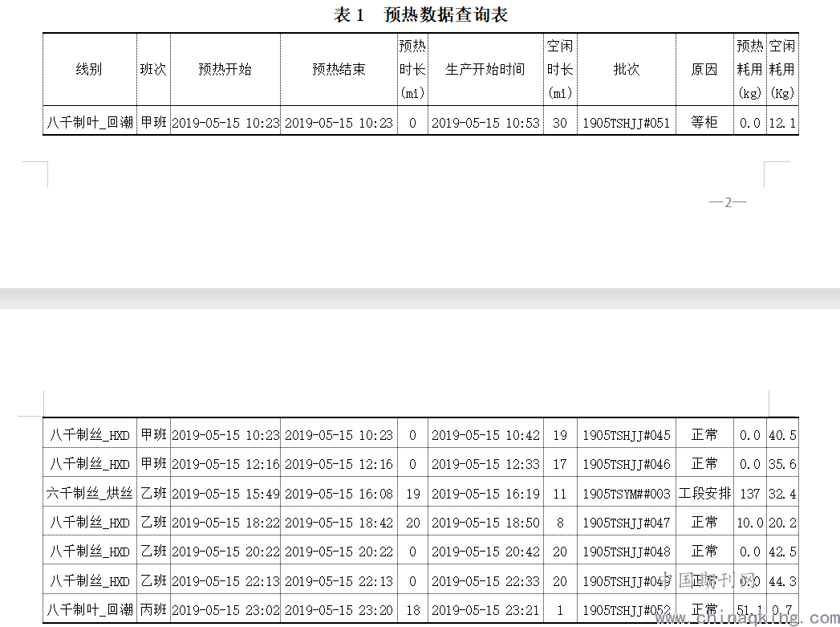Select the 丙班 shift cell

[x=153, y=610]
